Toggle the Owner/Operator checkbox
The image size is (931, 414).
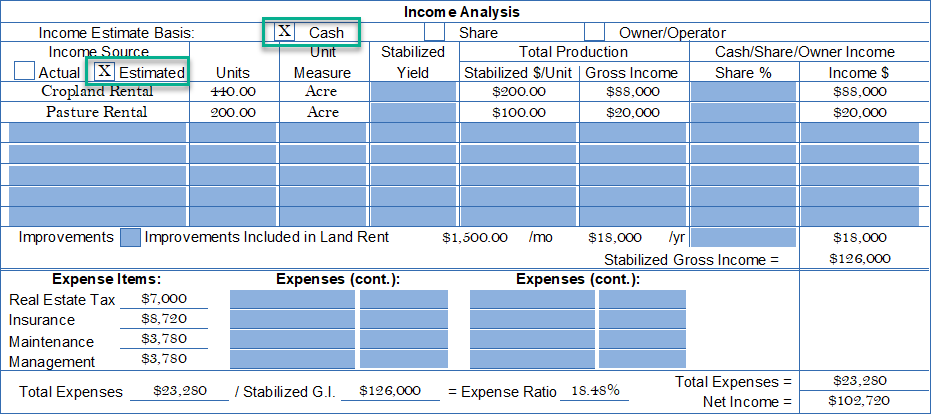(x=594, y=32)
